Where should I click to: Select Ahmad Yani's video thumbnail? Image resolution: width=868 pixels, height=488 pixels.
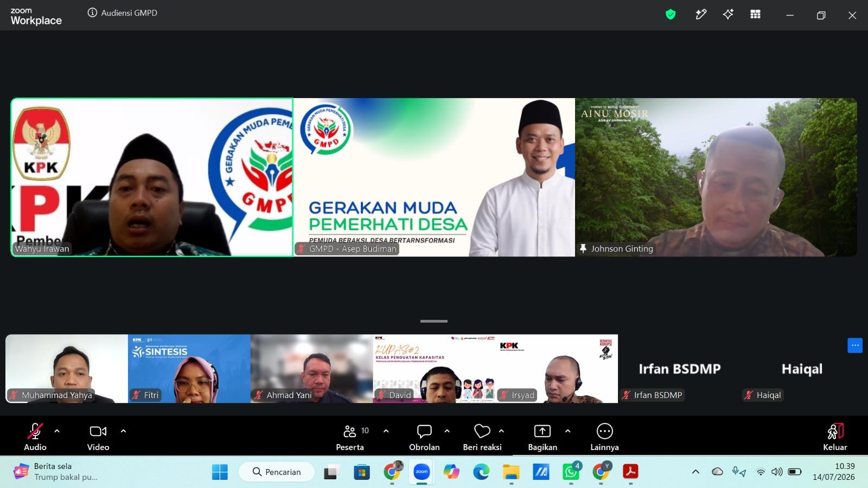pos(312,369)
